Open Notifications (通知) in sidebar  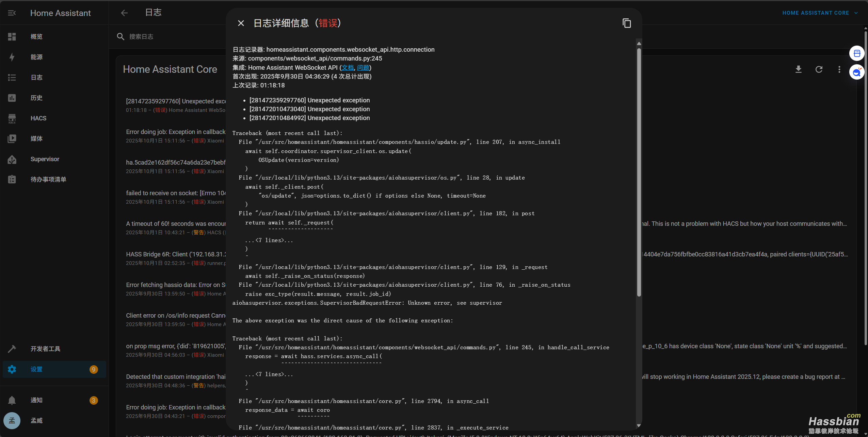(36, 400)
